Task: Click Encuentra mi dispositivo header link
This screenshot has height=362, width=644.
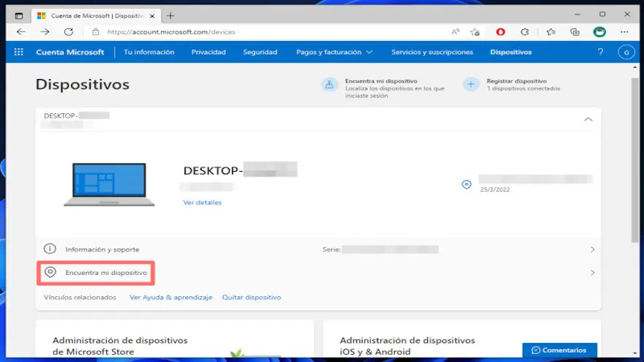Action: (381, 81)
